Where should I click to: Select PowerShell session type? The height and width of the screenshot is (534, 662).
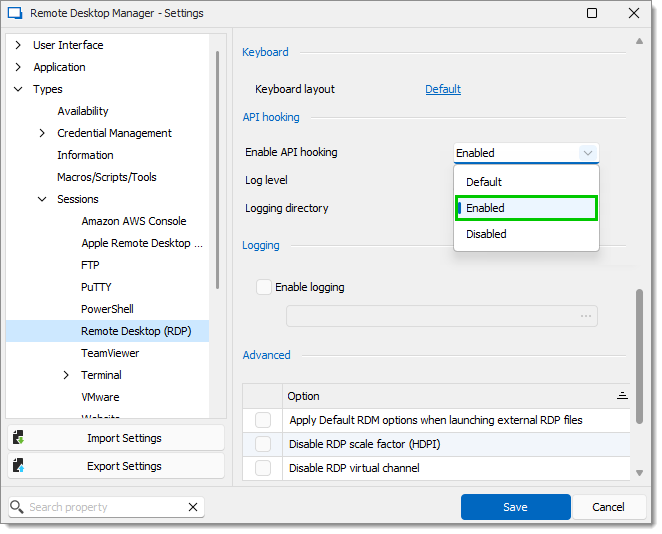[x=107, y=309]
